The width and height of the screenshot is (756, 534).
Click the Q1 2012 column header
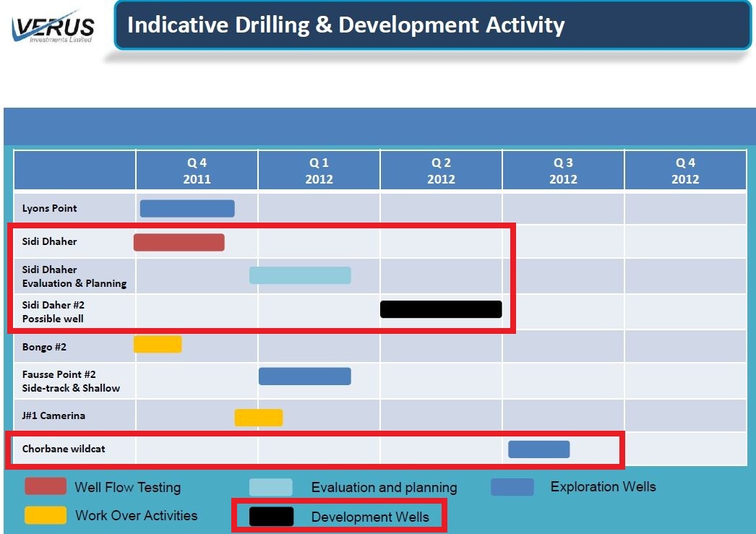coord(319,171)
